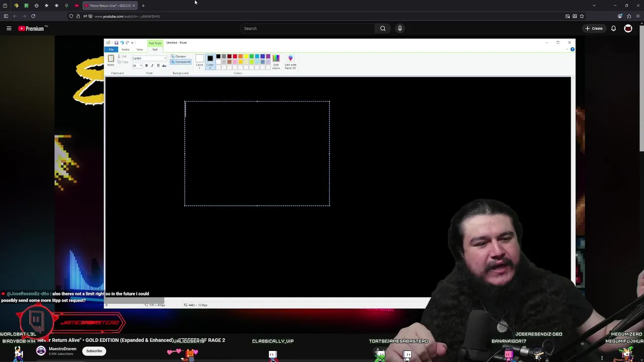The width and height of the screenshot is (644, 362).
Task: Open the Paint help question mark icon
Action: click(x=572, y=49)
